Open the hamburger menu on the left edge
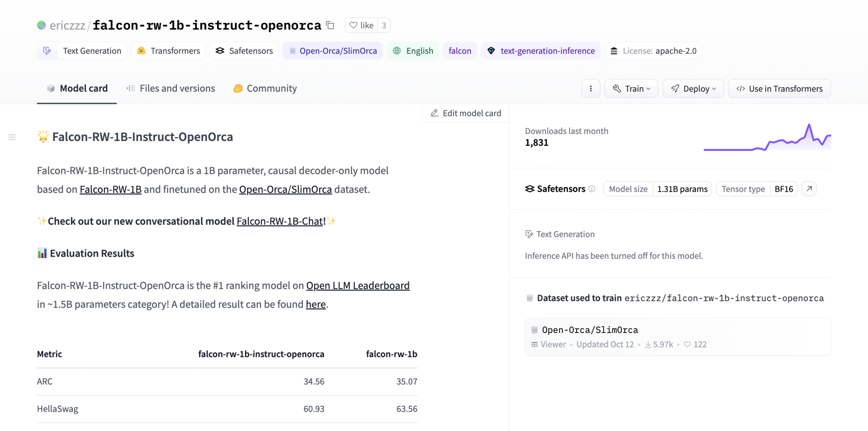The width and height of the screenshot is (868, 431). tap(12, 137)
